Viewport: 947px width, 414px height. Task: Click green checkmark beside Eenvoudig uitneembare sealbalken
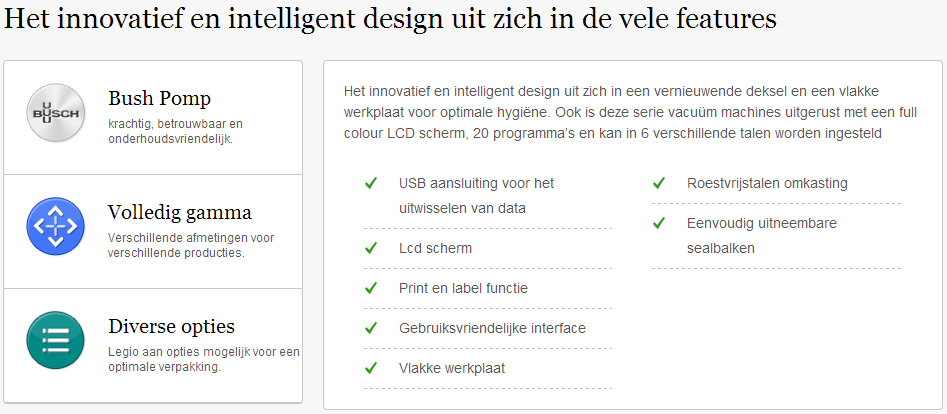tap(660, 223)
